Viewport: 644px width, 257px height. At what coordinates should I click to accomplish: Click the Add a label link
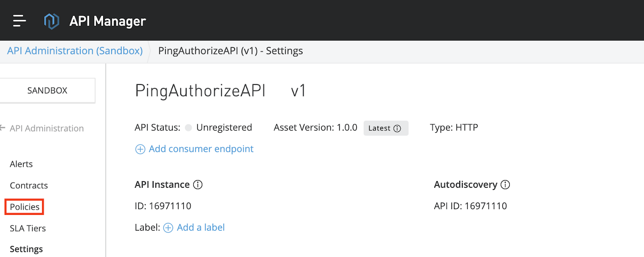pyautogui.click(x=201, y=228)
